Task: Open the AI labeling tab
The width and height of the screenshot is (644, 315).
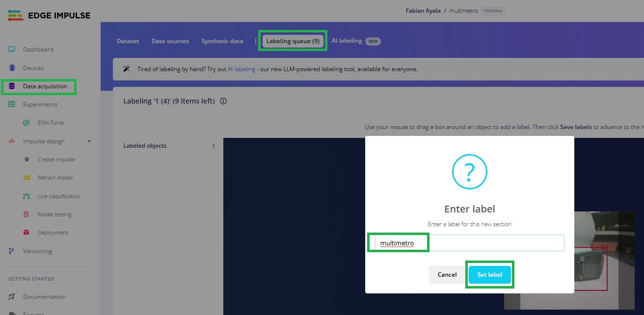Action: point(347,41)
